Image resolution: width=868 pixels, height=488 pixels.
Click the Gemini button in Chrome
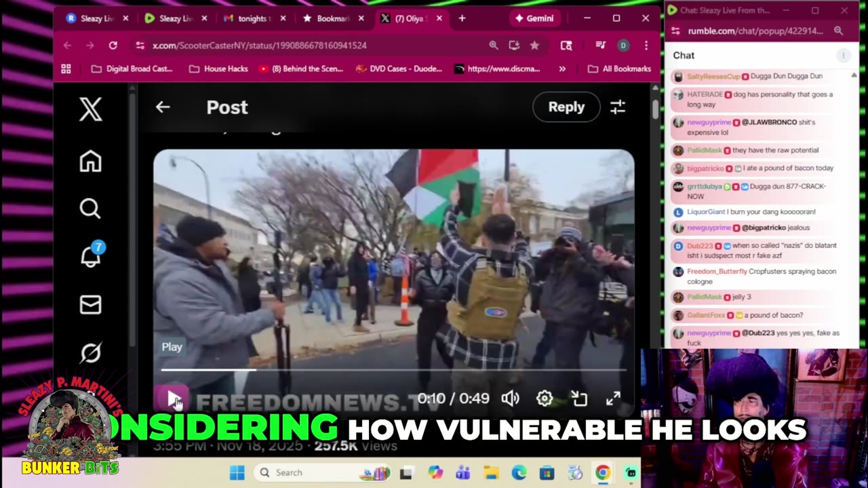535,18
